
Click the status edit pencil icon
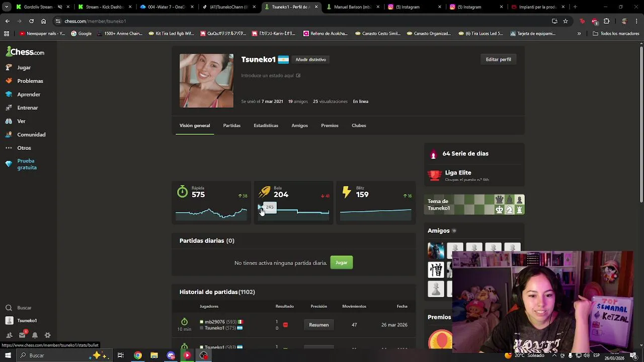click(x=298, y=75)
